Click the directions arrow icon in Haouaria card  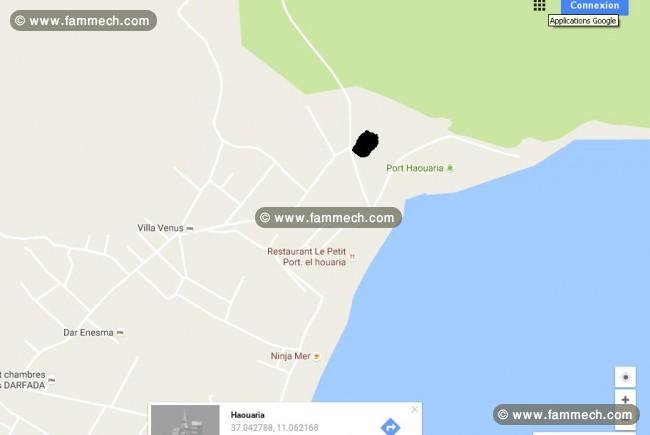point(390,426)
